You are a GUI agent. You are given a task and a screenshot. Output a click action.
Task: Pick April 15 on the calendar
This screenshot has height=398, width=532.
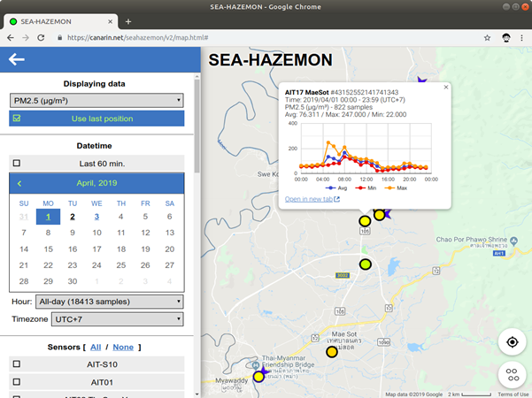pos(48,249)
